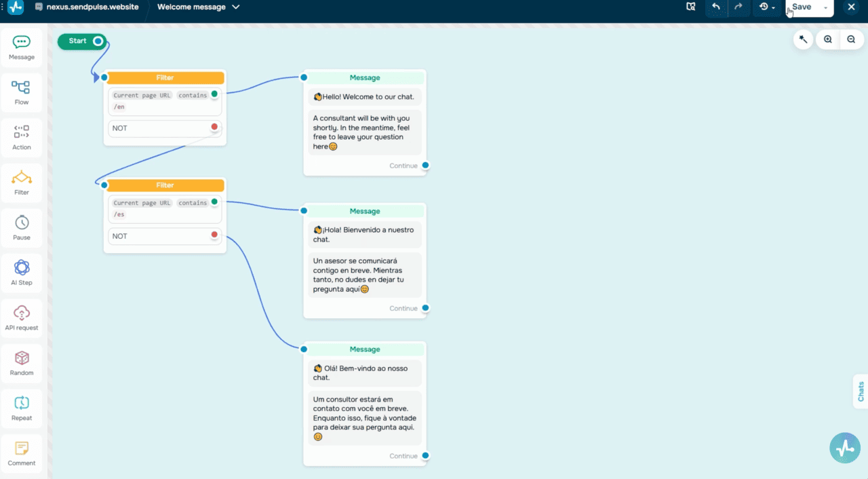868x479 pixels.
Task: Click 'Hello! Welcome to our chat.' text
Action: [x=364, y=97]
